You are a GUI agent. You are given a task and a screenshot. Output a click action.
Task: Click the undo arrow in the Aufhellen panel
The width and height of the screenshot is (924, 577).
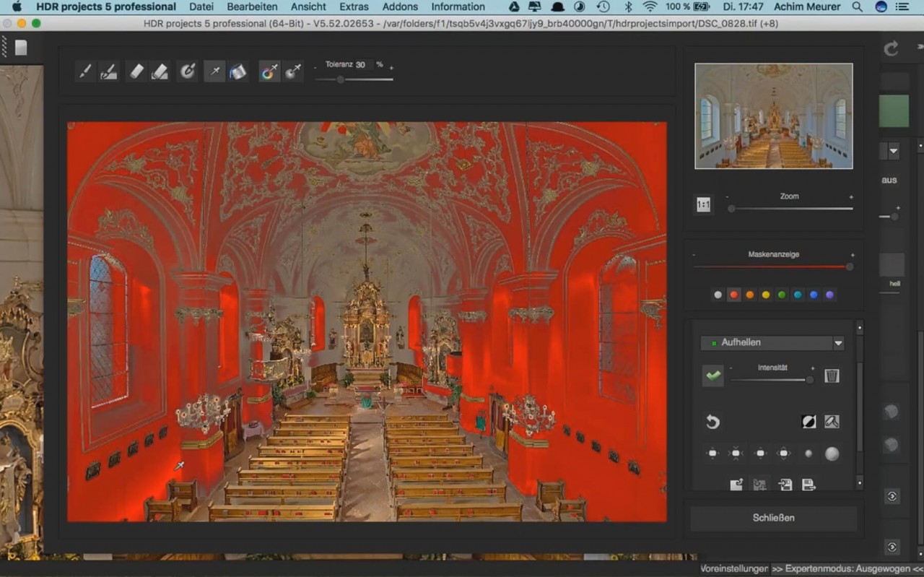713,422
